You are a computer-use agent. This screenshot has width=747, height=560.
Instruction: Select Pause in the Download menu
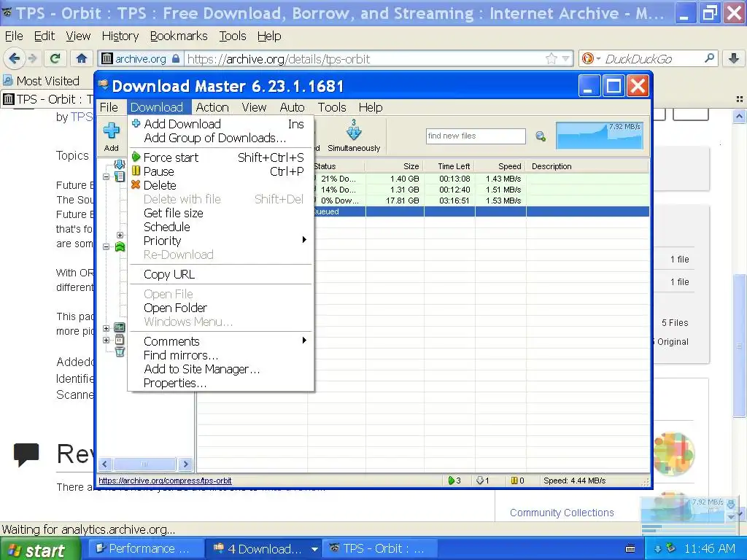click(x=220, y=171)
